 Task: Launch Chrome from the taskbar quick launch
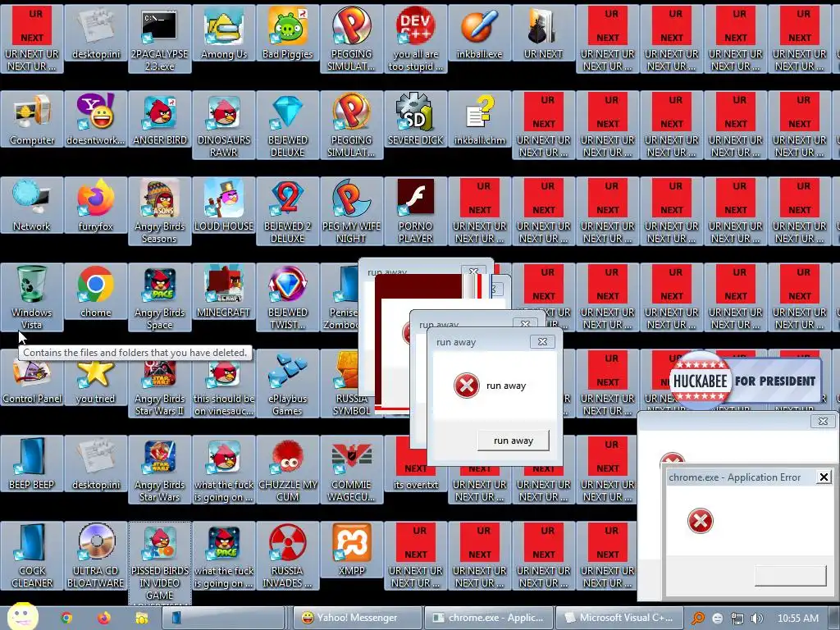[x=66, y=619]
